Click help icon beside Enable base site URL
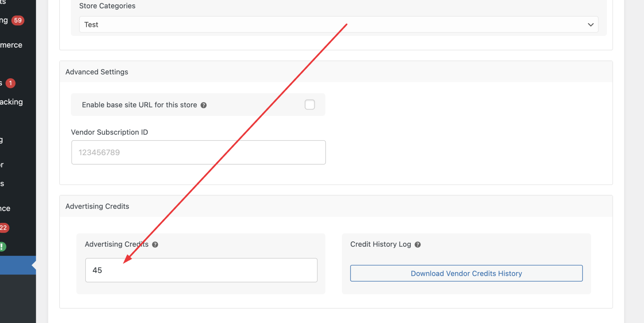Viewport: 644px width, 323px height. (x=203, y=105)
